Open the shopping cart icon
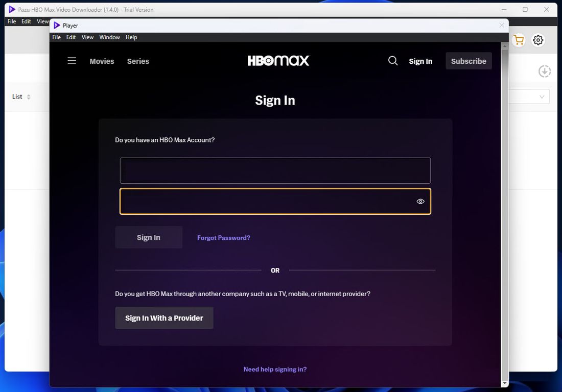 pyautogui.click(x=519, y=40)
